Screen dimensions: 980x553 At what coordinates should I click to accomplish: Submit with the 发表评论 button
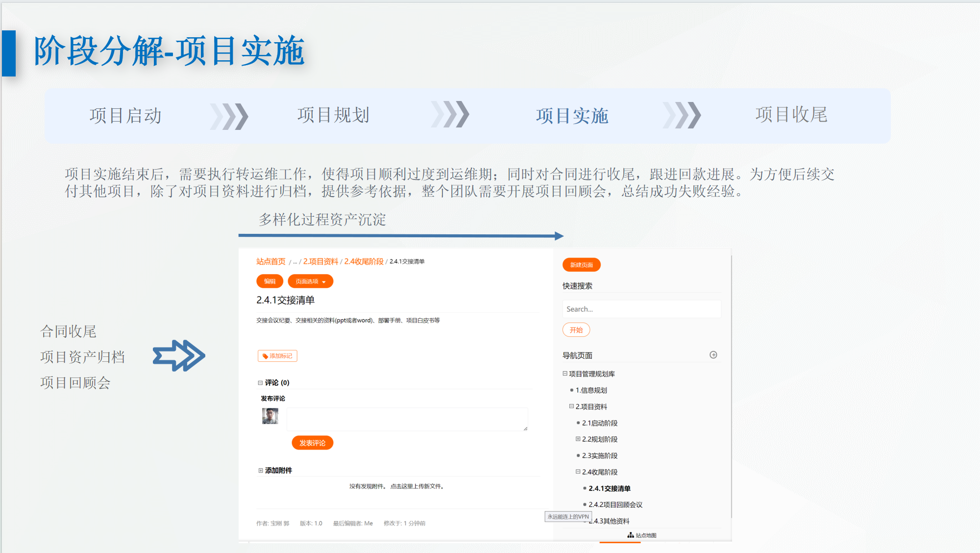(x=312, y=443)
